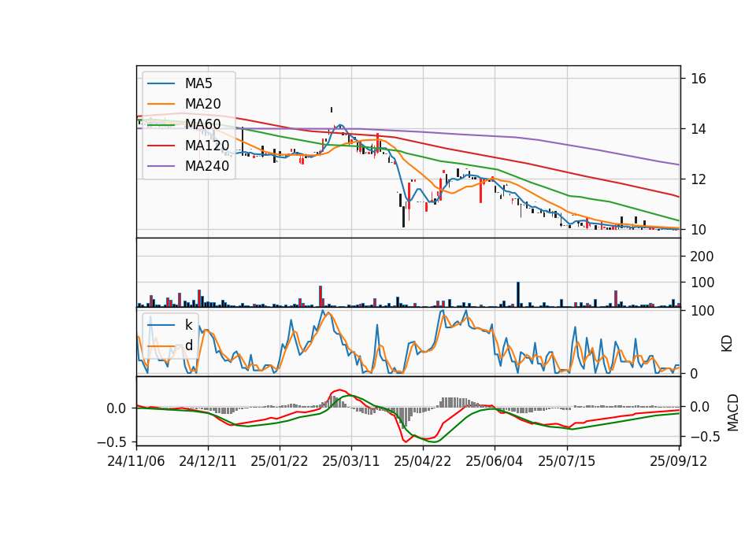Click the d legend label in KD panel
The image size is (756, 543).
189,345
